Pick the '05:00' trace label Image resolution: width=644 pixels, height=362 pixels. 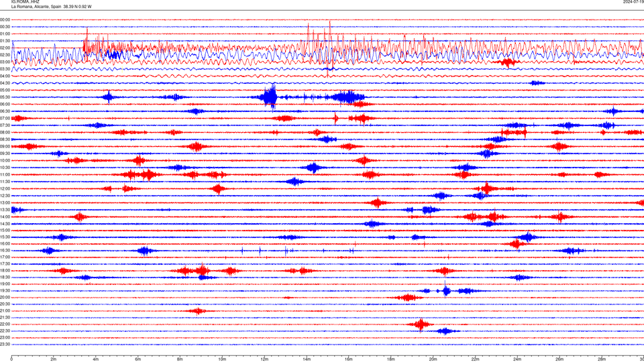pos(5,90)
